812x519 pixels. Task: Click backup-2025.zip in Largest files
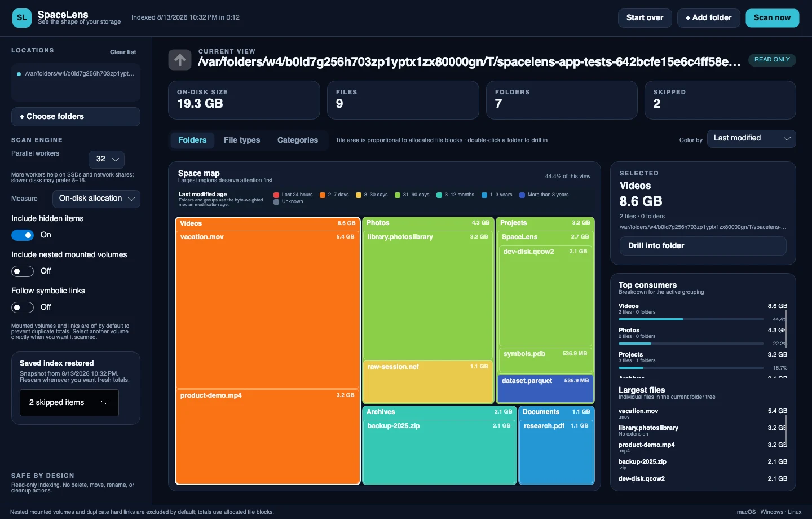703,464
